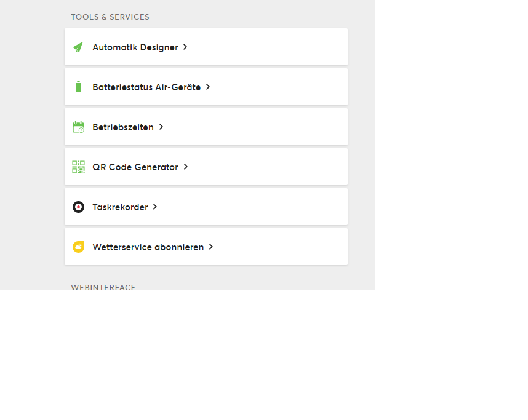Image resolution: width=528 pixels, height=420 pixels.
Task: Launch the QR Code Generator
Action: (x=135, y=167)
